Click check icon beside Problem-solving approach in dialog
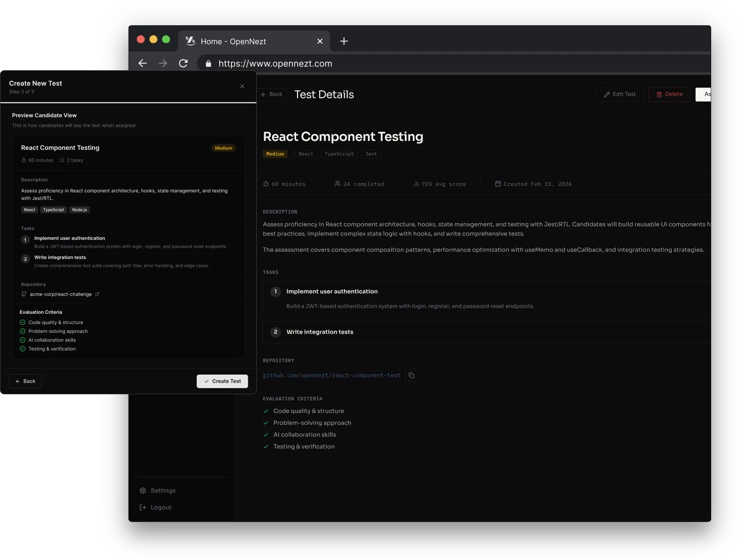The width and height of the screenshot is (743, 560). tap(22, 331)
